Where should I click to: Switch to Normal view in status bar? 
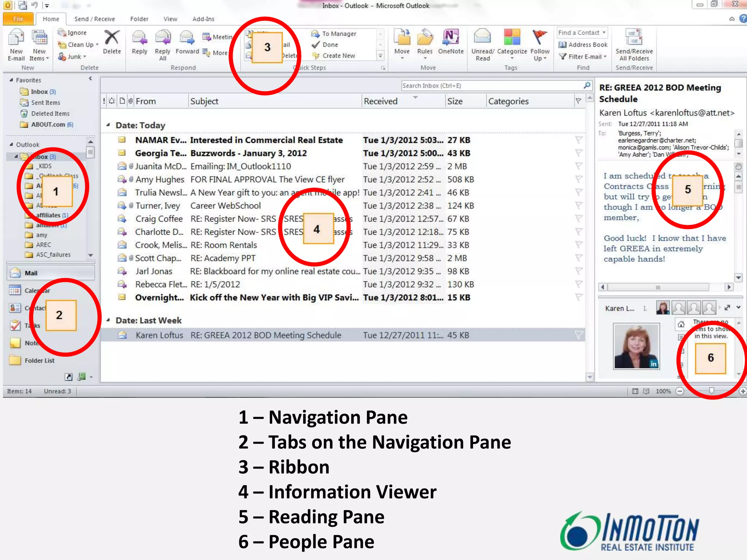(x=635, y=391)
